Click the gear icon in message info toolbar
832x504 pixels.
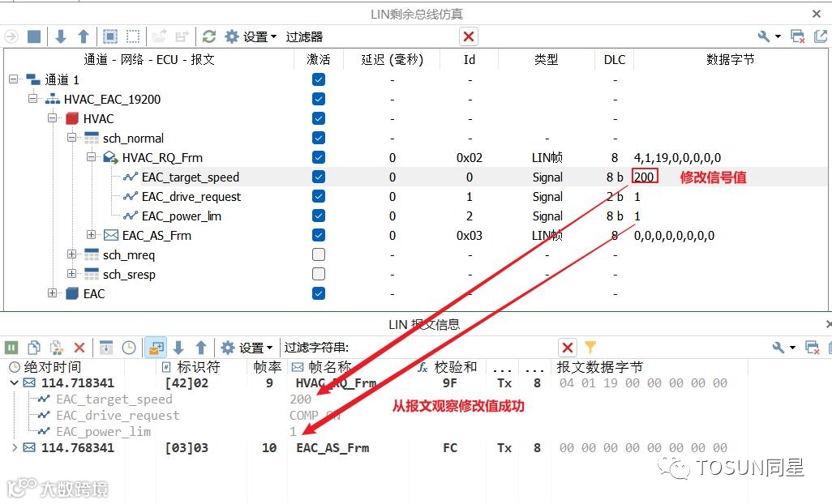[x=228, y=348]
